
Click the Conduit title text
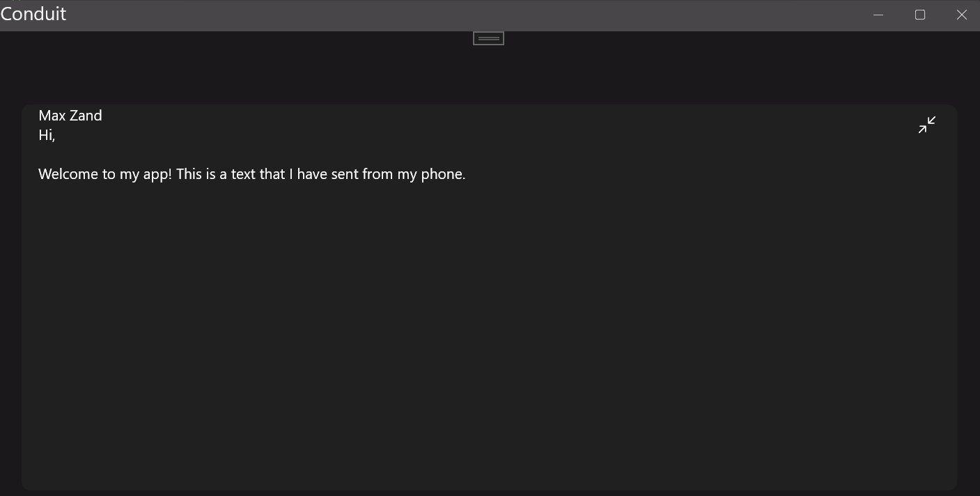(33, 14)
